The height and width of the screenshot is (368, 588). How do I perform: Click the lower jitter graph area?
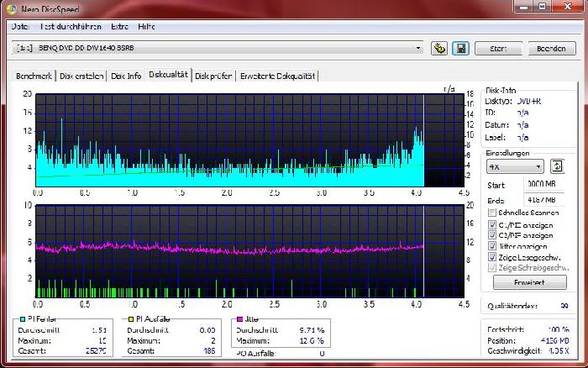coord(249,251)
